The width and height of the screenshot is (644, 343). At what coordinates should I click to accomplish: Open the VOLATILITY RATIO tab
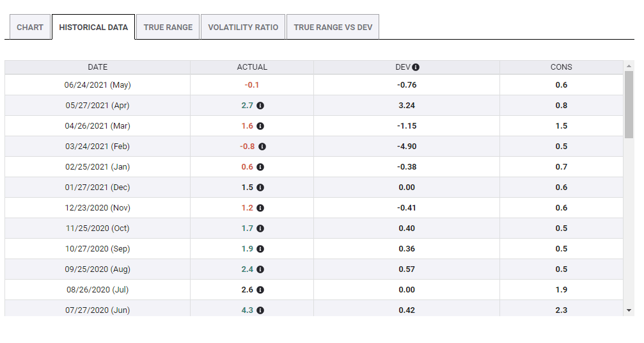(243, 28)
